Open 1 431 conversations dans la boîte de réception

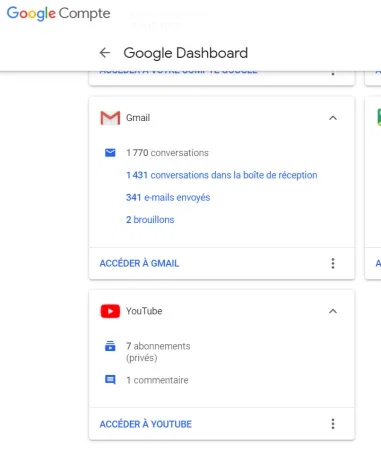point(222,175)
